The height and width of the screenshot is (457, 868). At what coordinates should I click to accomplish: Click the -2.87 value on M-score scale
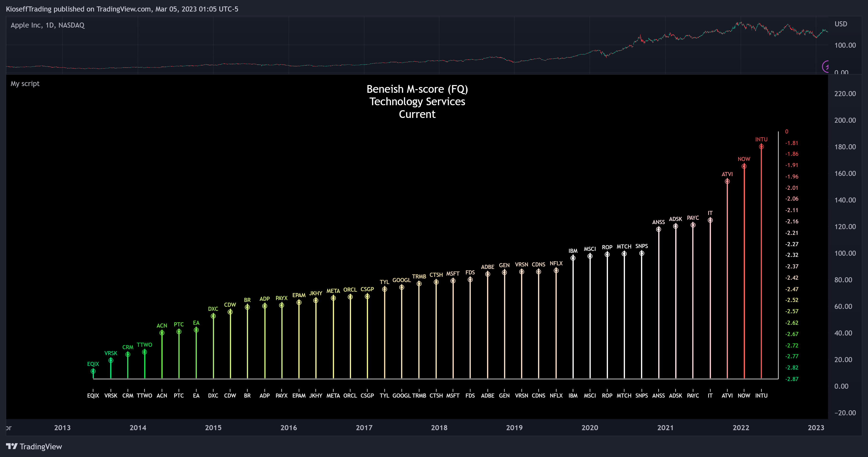click(792, 379)
